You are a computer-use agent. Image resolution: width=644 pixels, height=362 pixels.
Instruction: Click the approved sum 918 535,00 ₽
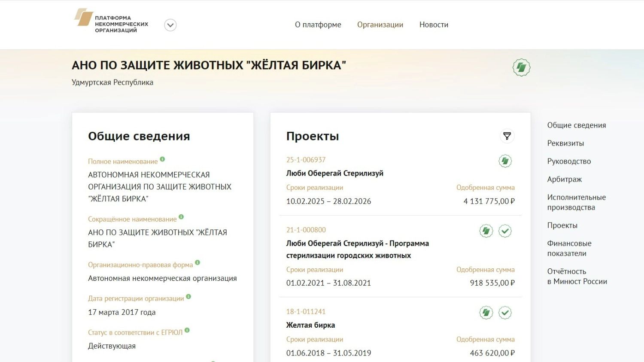pos(492,283)
